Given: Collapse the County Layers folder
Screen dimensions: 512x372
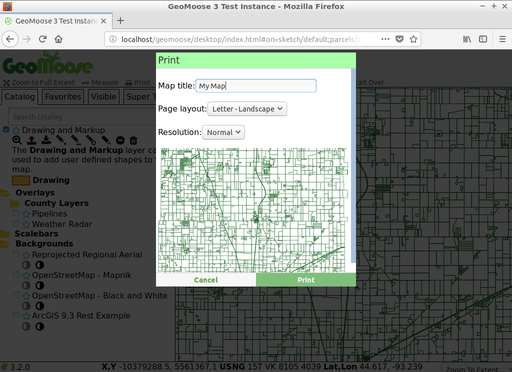Looking at the screenshot, I should coord(14,203).
